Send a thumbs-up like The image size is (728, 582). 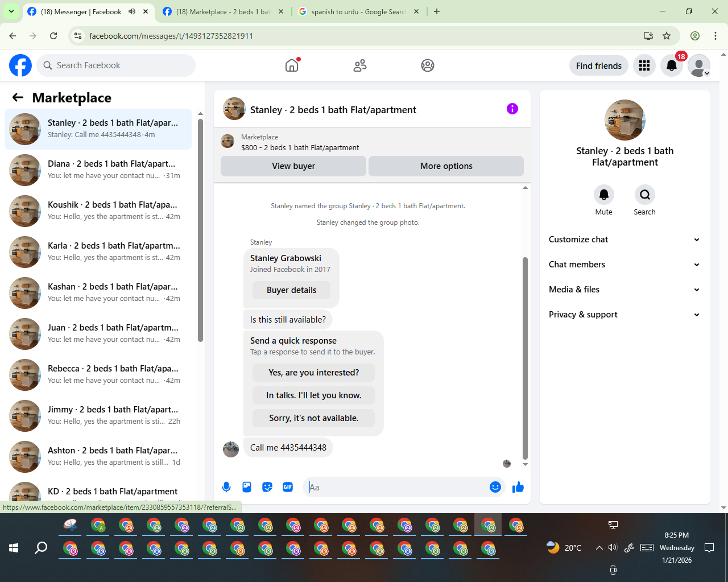(518, 487)
